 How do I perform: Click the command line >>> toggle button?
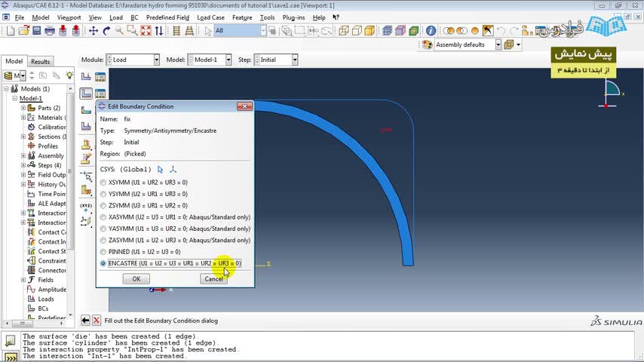click(x=11, y=357)
